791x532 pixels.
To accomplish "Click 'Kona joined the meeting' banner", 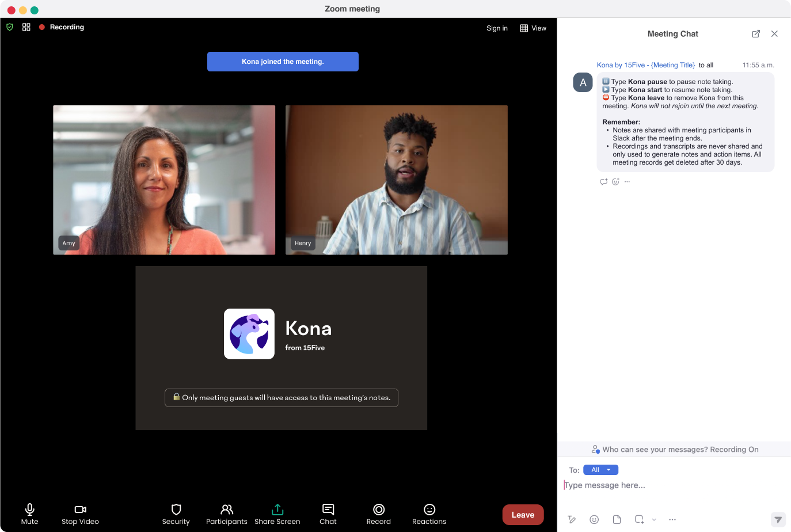I will (283, 62).
